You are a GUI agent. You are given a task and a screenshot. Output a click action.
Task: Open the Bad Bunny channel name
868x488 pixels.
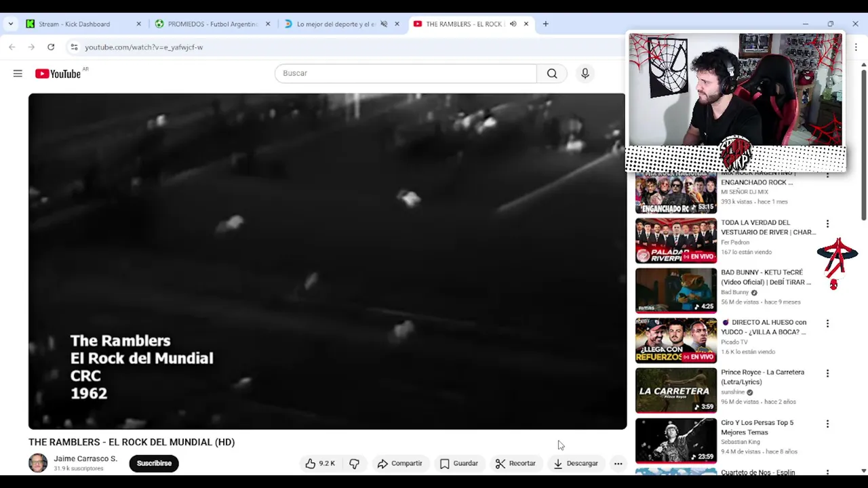734,292
